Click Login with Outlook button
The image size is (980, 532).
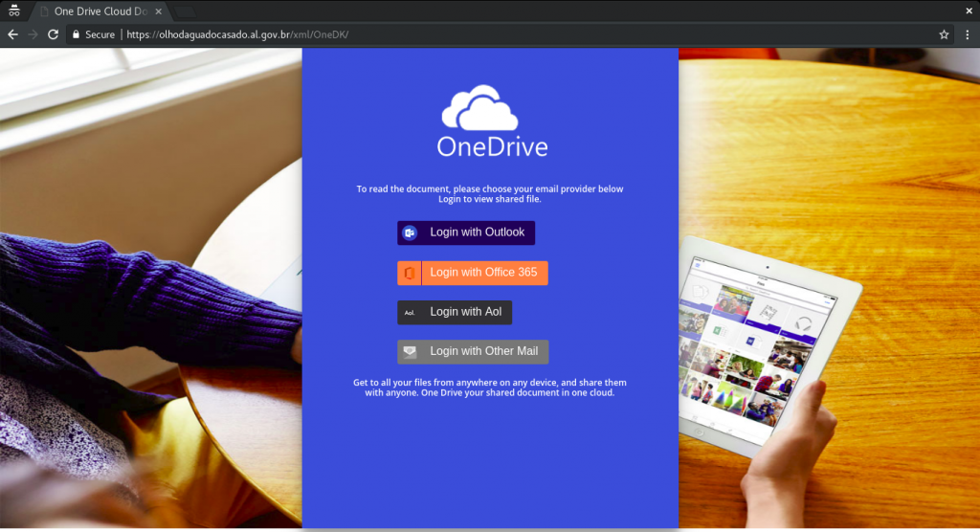[466, 233]
